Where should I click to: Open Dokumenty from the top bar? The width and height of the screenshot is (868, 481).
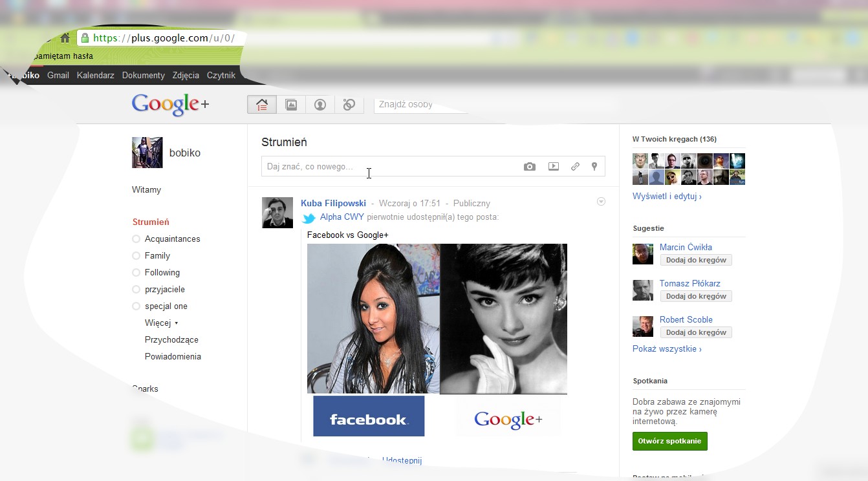(x=144, y=75)
